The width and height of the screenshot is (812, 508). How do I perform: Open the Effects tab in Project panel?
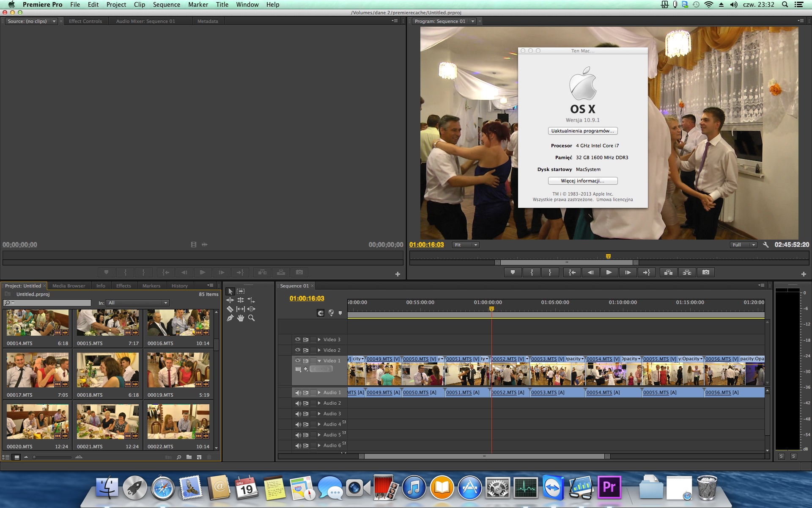[123, 286]
